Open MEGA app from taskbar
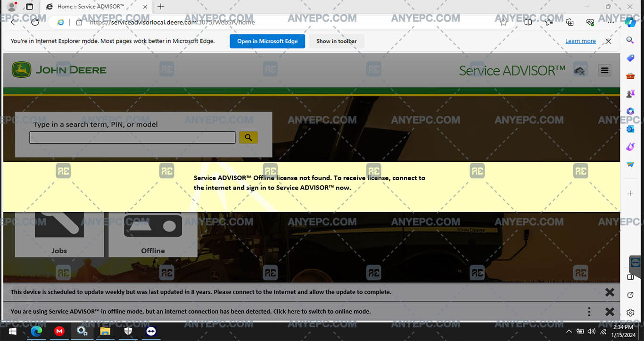Screen dimensions: 644x341 click(x=59, y=331)
